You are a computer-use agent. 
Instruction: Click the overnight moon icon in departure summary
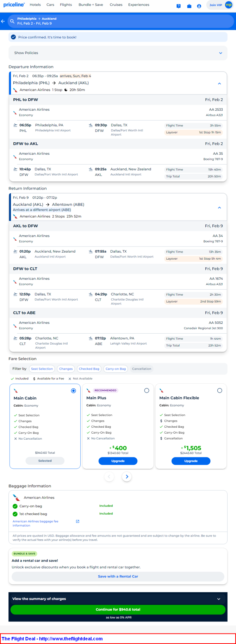[x=66, y=90]
